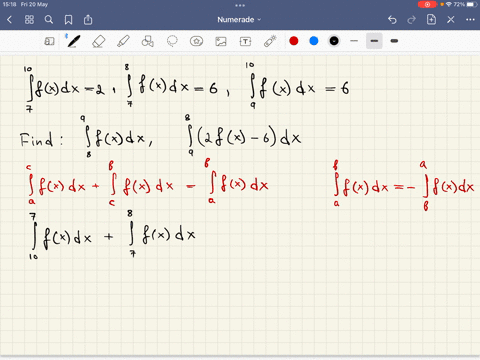Expand the Numerade notebook title dropdown
Viewport: 480px width, 360px height.
(x=239, y=20)
